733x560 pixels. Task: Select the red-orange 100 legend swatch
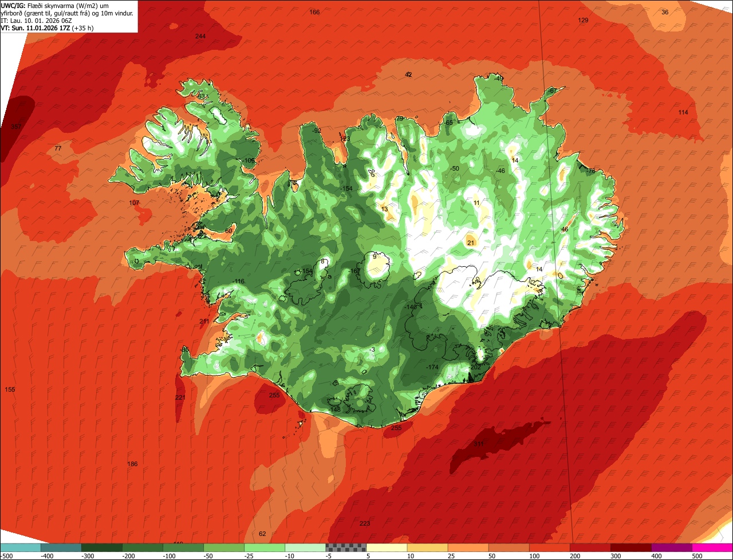coord(549,547)
